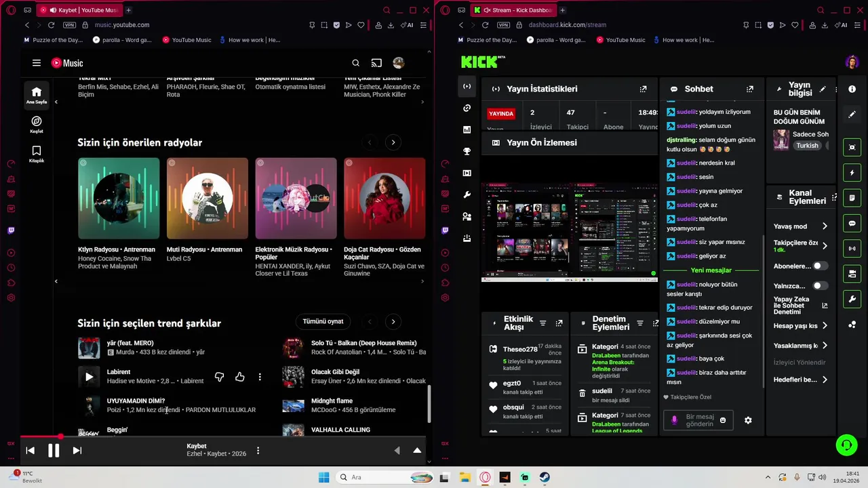Switch to Kaybet YouTube Music tab

click(x=81, y=10)
